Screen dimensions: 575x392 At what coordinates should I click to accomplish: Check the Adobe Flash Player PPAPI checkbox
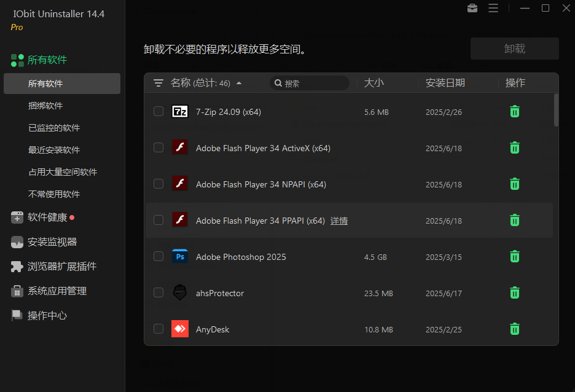click(158, 221)
